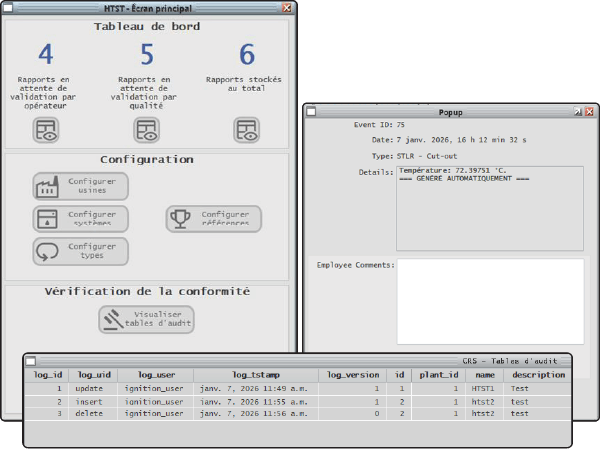Select 'HTST1' name cell
Image resolution: width=600 pixels, height=449 pixels.
[485, 389]
